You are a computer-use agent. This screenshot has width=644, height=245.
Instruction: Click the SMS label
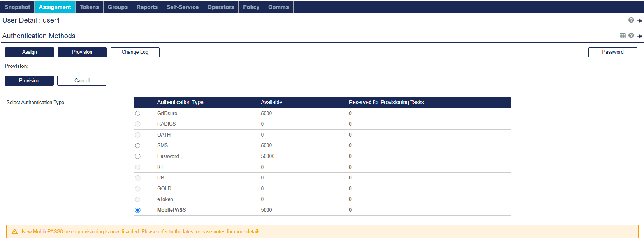point(163,145)
